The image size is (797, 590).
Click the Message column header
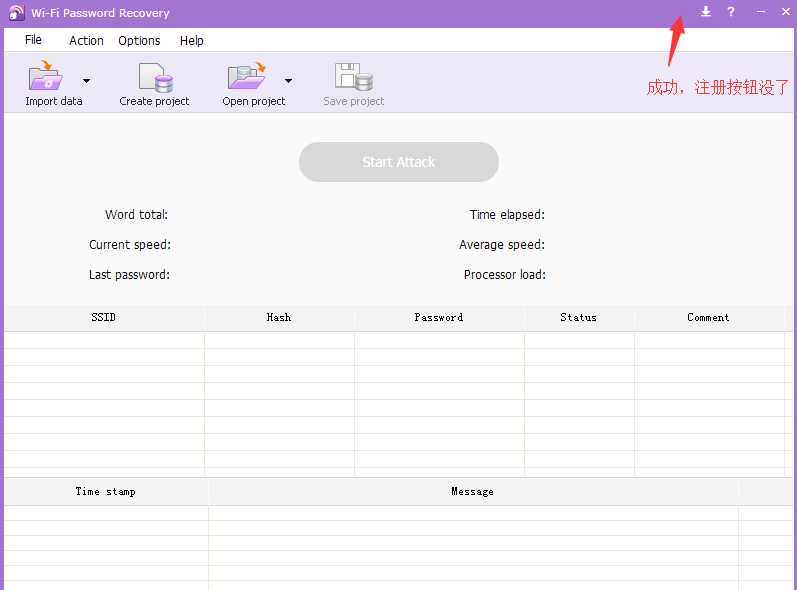click(473, 492)
